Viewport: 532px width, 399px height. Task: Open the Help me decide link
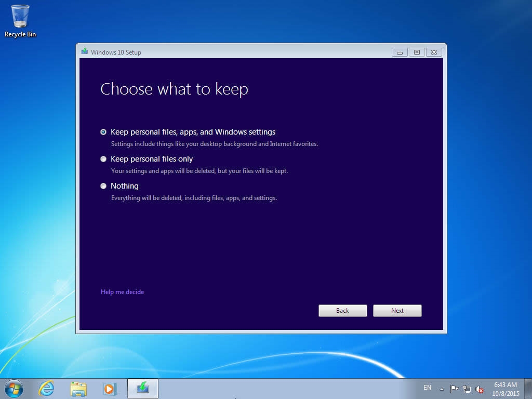point(122,292)
